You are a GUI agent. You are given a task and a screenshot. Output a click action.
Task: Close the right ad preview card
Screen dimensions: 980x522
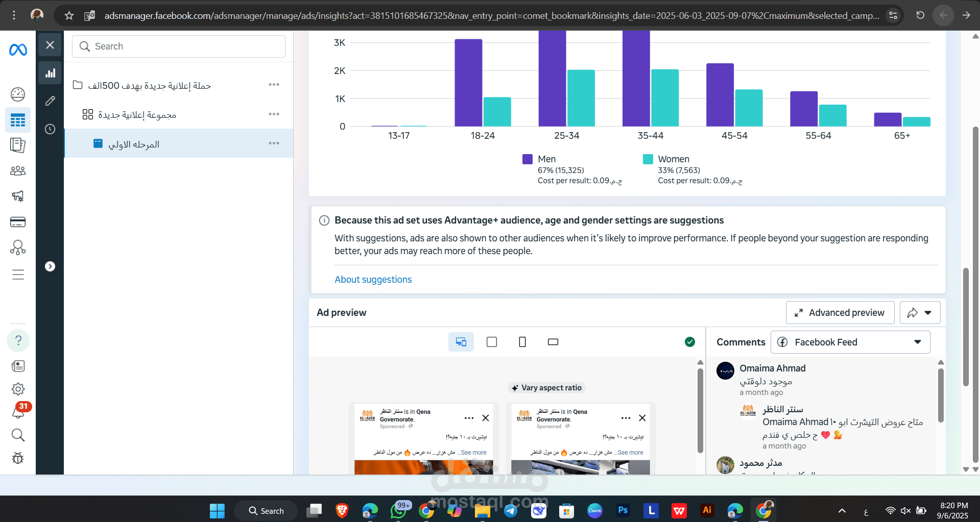click(642, 418)
